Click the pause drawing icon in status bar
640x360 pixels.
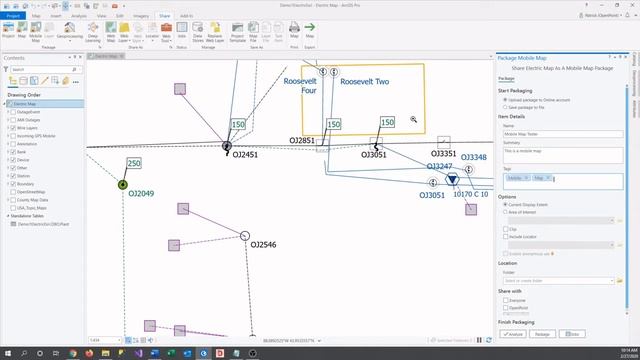(479, 340)
